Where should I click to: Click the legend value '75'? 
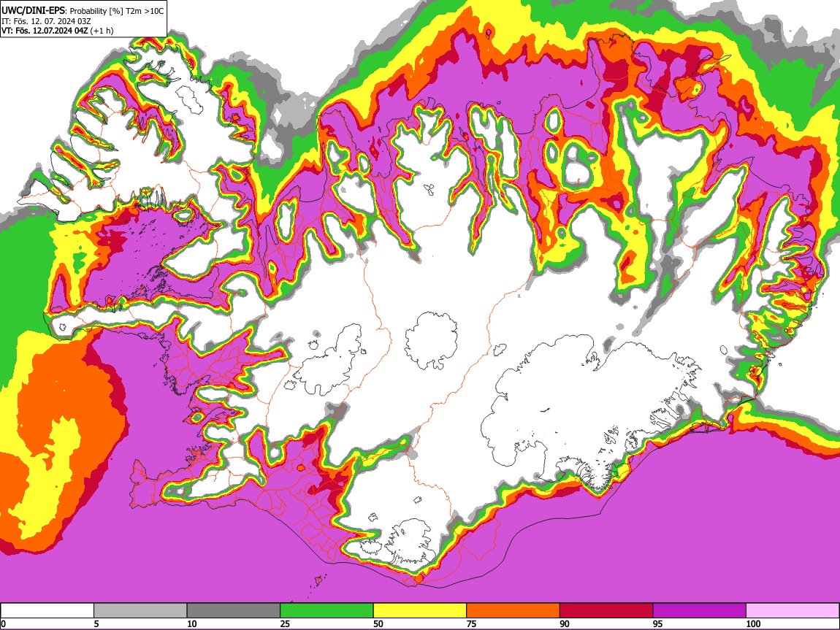click(x=471, y=623)
